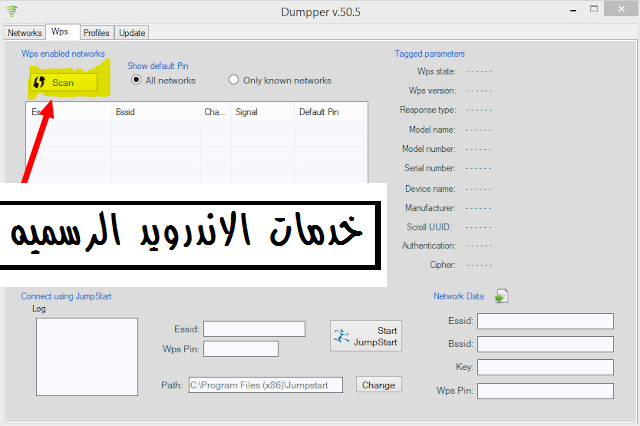Click the Authentication label
640x426 pixels.
429,246
